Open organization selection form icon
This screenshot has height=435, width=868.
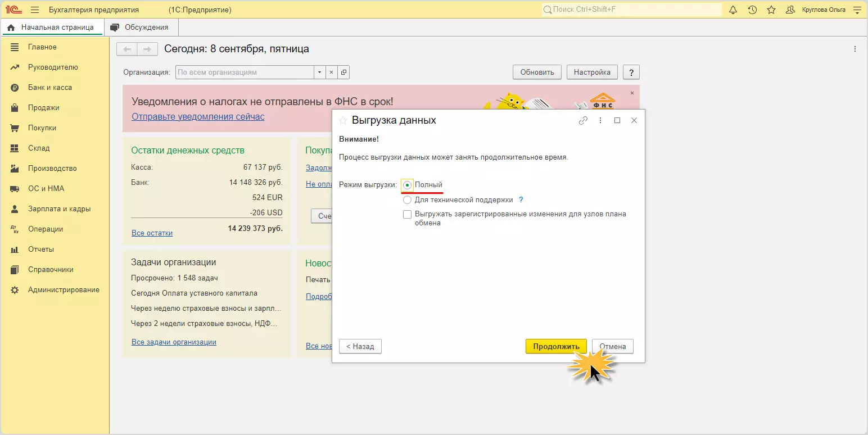[343, 72]
